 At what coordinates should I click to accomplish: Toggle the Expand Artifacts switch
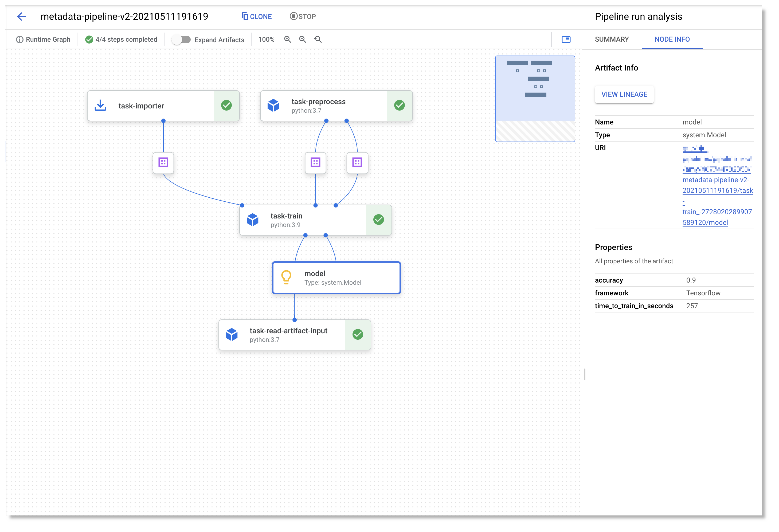[x=181, y=40]
